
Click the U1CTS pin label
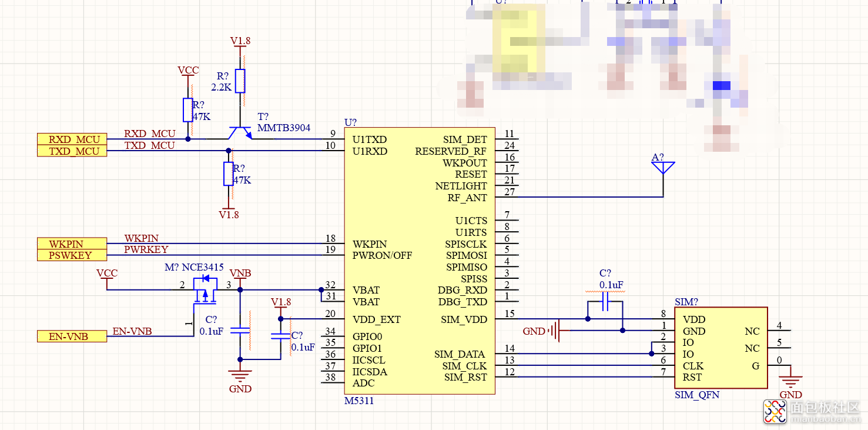click(x=471, y=221)
